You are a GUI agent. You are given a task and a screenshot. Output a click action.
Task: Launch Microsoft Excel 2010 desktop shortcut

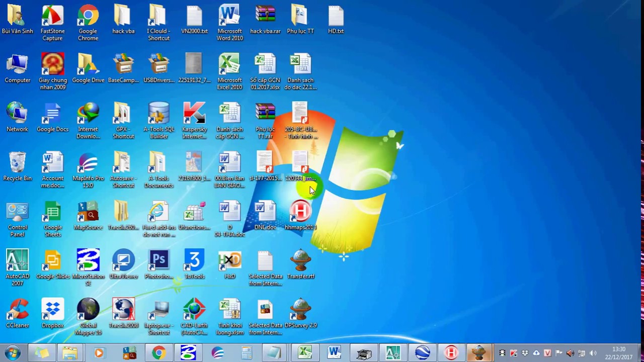point(229,71)
